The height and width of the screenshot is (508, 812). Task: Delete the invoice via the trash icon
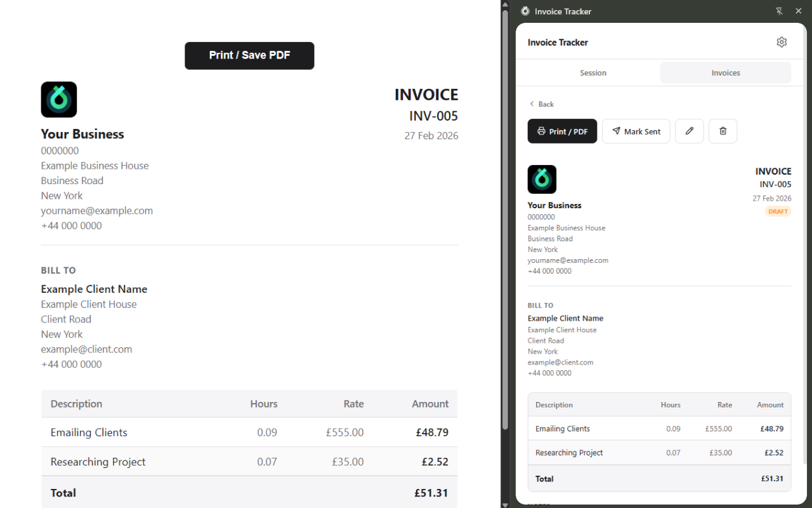(x=723, y=131)
